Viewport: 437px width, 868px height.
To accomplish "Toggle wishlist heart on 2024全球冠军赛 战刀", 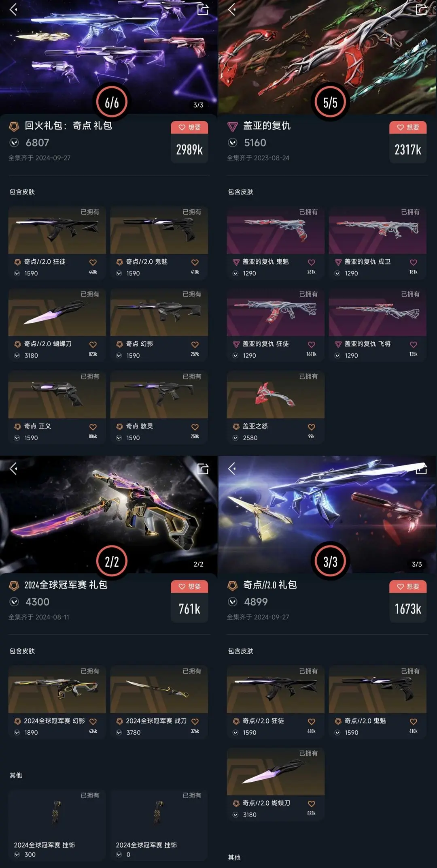I will tap(195, 721).
